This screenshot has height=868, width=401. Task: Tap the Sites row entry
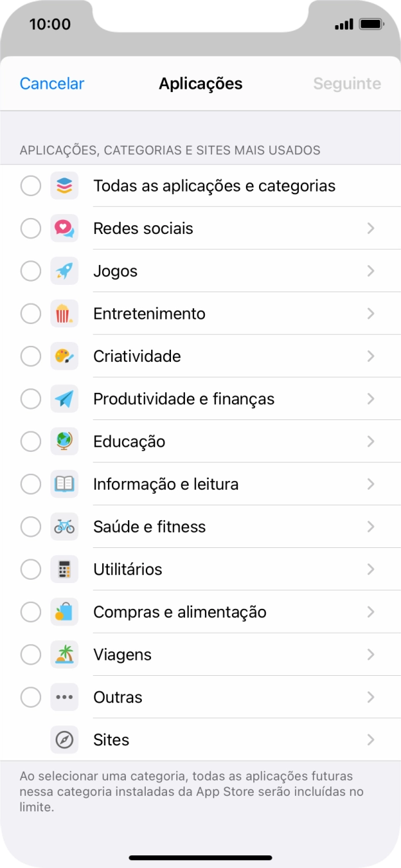(199, 739)
